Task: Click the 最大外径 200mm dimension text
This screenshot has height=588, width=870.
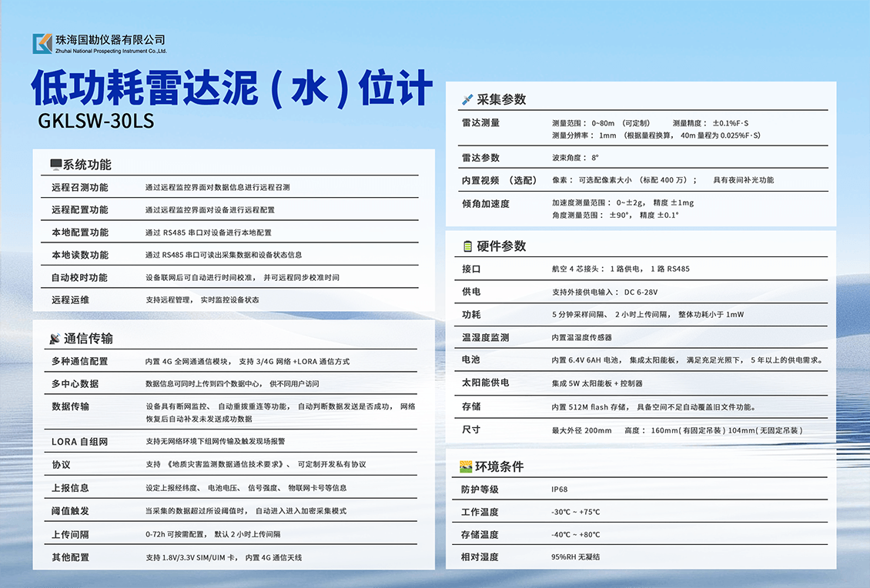Action: (x=581, y=430)
